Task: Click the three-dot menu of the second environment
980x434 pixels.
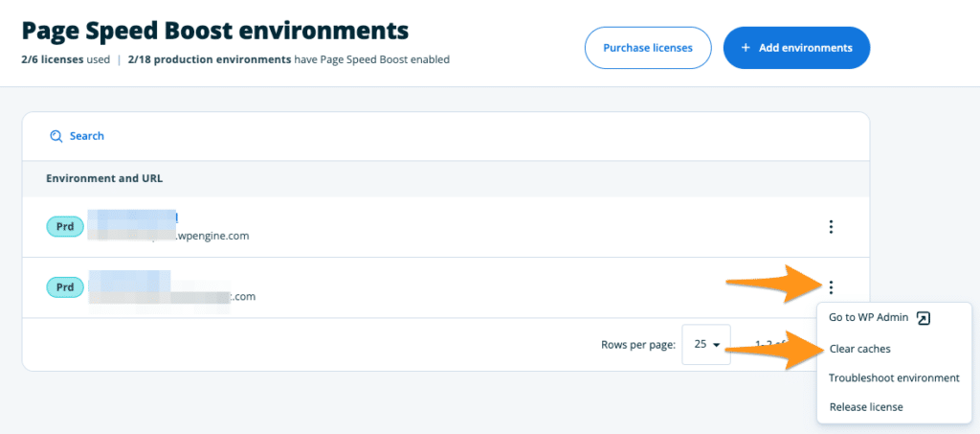Action: click(831, 286)
